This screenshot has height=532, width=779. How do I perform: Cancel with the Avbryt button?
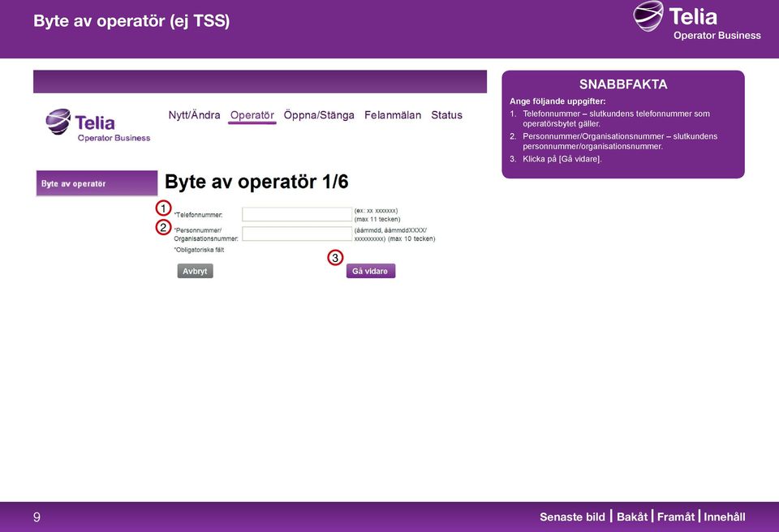[196, 271]
